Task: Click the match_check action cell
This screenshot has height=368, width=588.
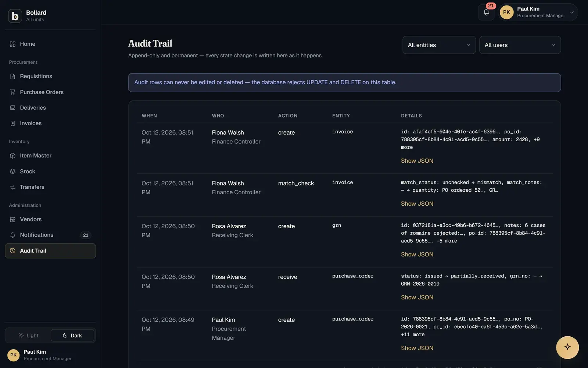Action: coord(296,183)
